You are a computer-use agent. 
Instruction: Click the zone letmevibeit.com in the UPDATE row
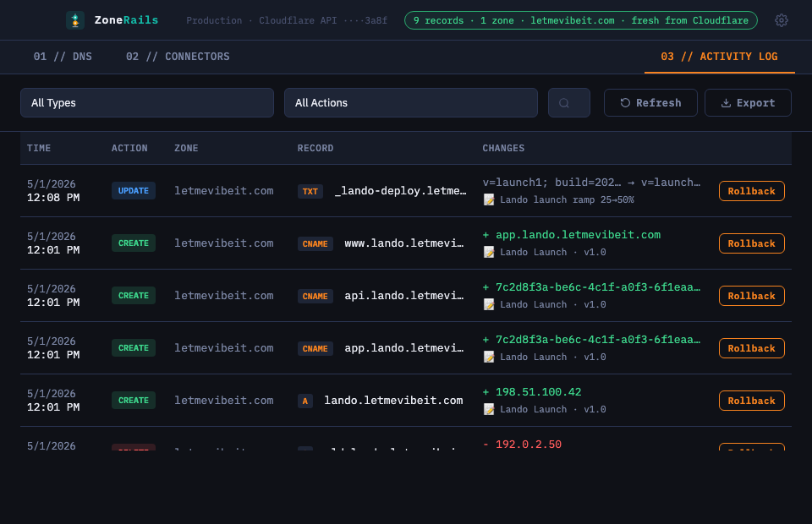(223, 191)
